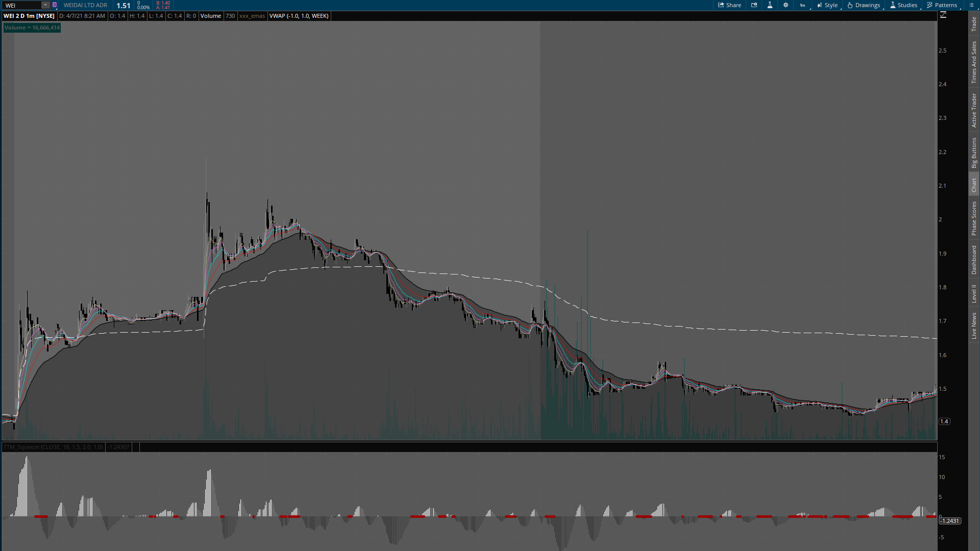Image resolution: width=980 pixels, height=551 pixels.
Task: Click the list menu icon at top right
Action: pos(971,5)
